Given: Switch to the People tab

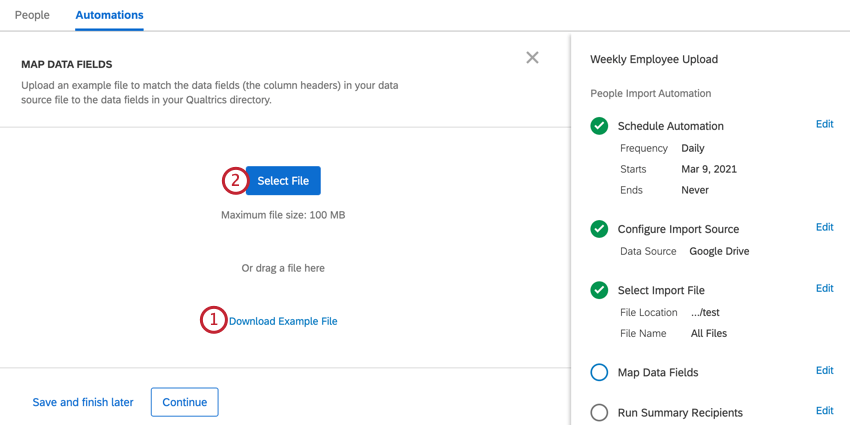Looking at the screenshot, I should click(32, 15).
